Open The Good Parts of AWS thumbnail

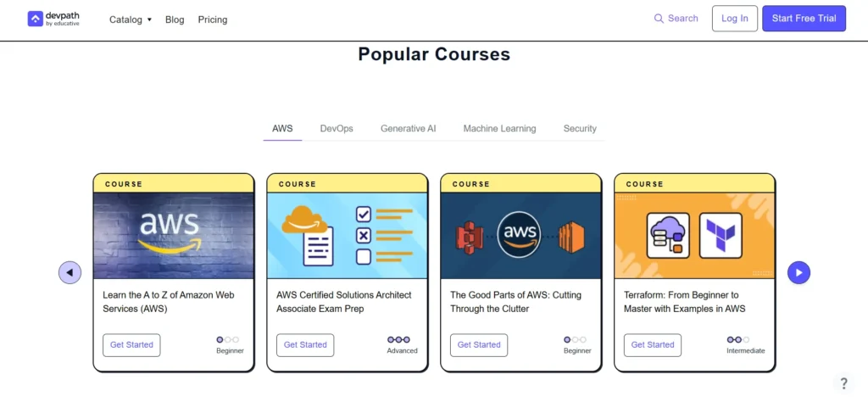[520, 235]
